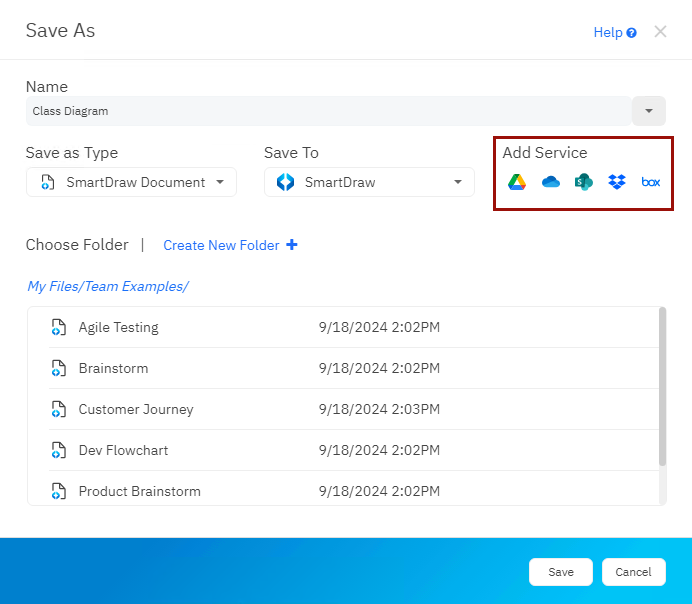Click the Name text field
The width and height of the screenshot is (692, 604).
pyautogui.click(x=326, y=111)
